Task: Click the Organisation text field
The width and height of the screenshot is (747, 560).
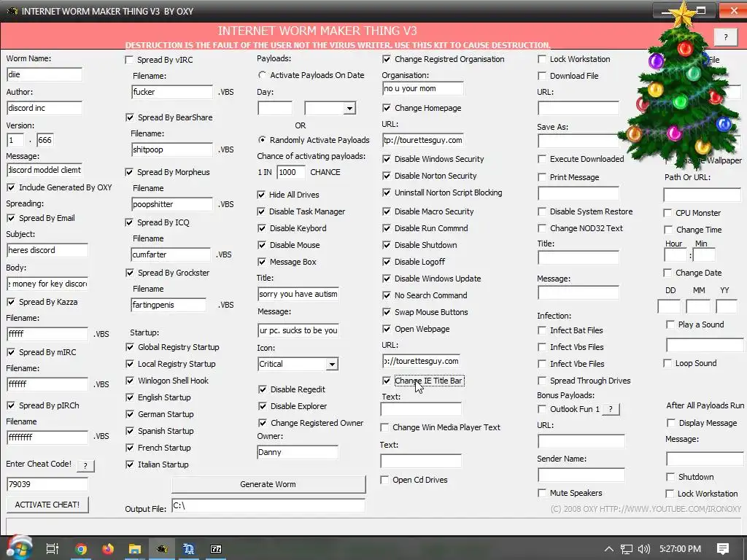Action: (422, 88)
